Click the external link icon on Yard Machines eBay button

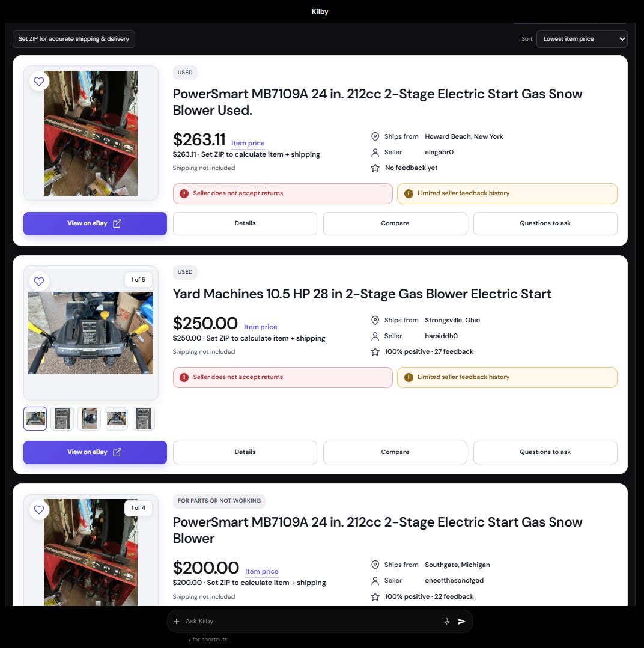pos(117,452)
